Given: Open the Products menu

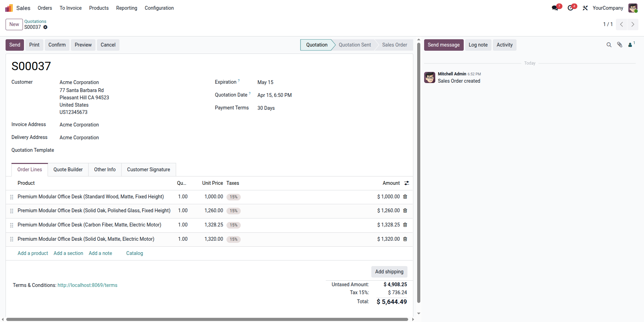Looking at the screenshot, I should (99, 8).
